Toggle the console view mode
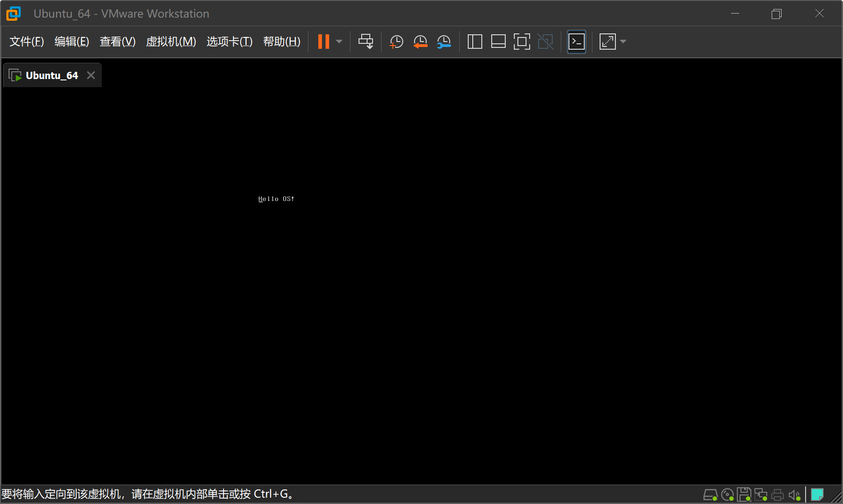This screenshot has width=843, height=504. 576,42
